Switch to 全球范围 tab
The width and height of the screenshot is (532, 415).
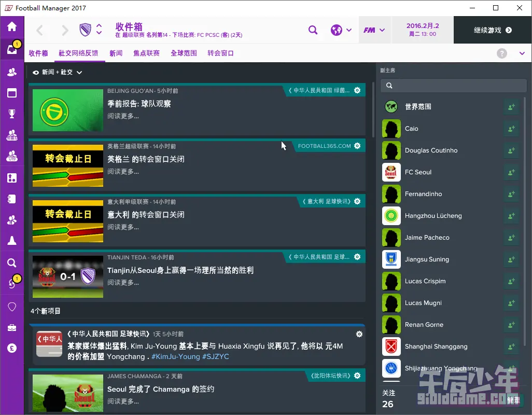pos(184,53)
